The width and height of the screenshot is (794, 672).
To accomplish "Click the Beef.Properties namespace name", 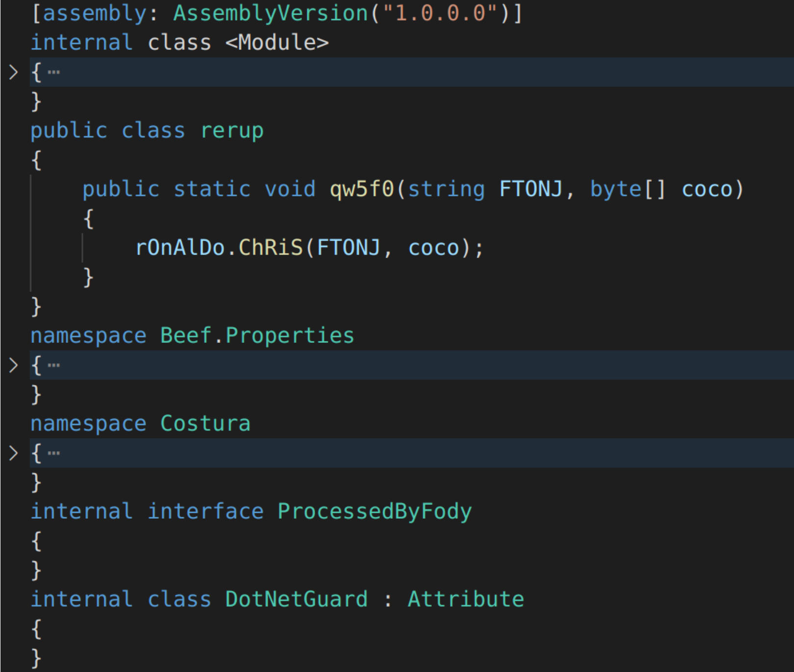I will coord(257,336).
